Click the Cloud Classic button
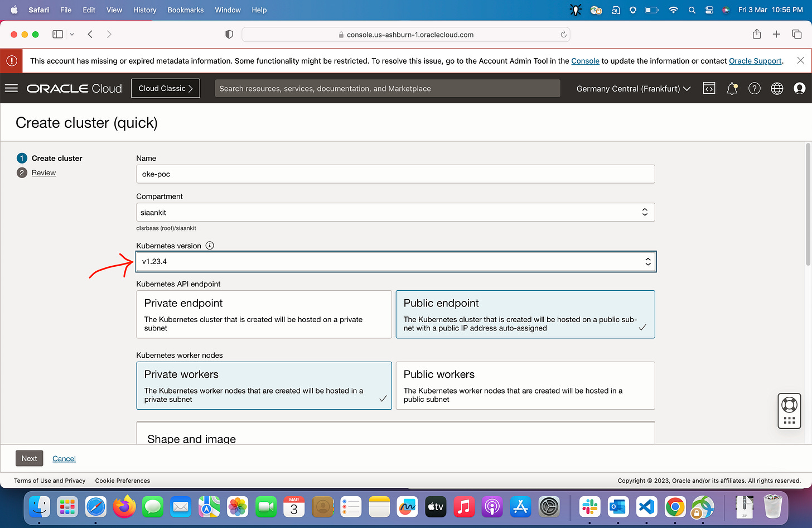 [166, 88]
